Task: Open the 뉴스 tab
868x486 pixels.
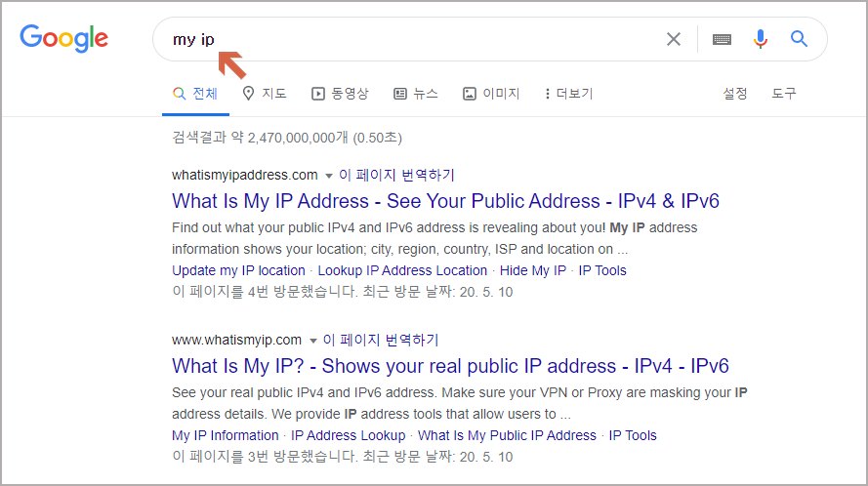Action: (x=416, y=94)
